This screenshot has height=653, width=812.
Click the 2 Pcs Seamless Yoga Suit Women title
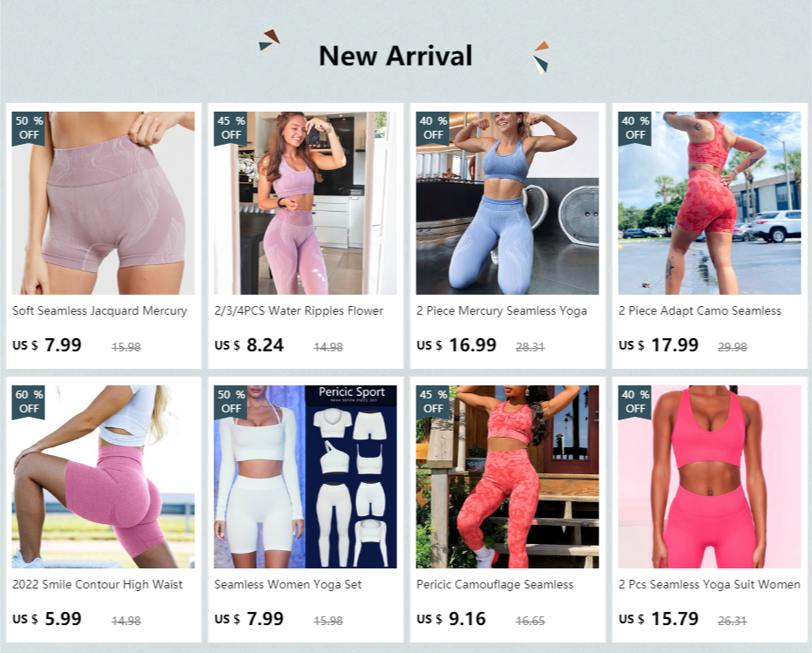point(709,585)
